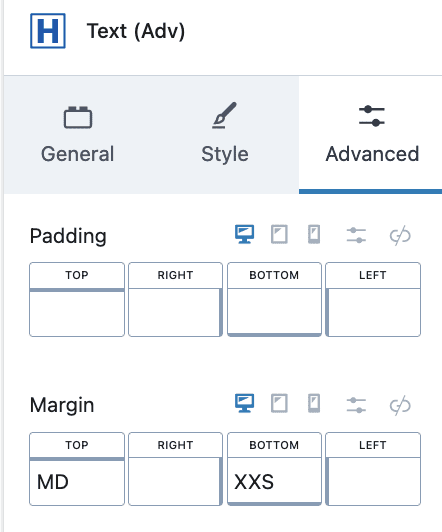Select desktop device icon for Margin
442x532 pixels.
coord(245,403)
